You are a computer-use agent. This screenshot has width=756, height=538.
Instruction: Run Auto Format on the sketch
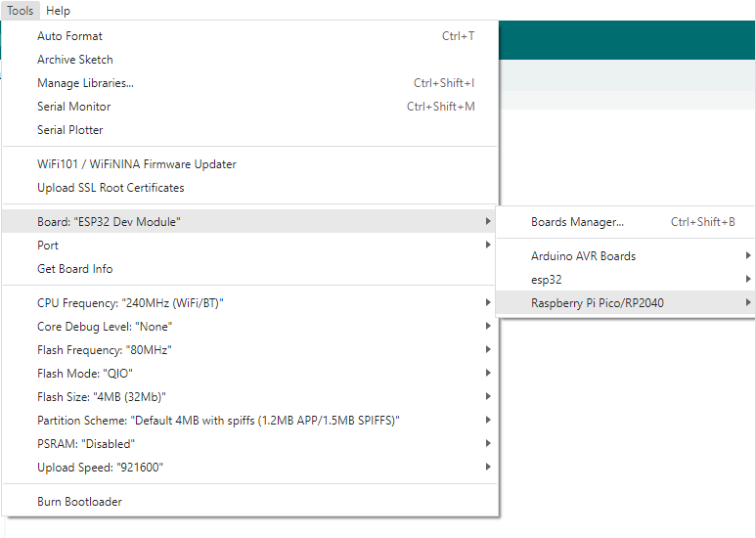(69, 36)
